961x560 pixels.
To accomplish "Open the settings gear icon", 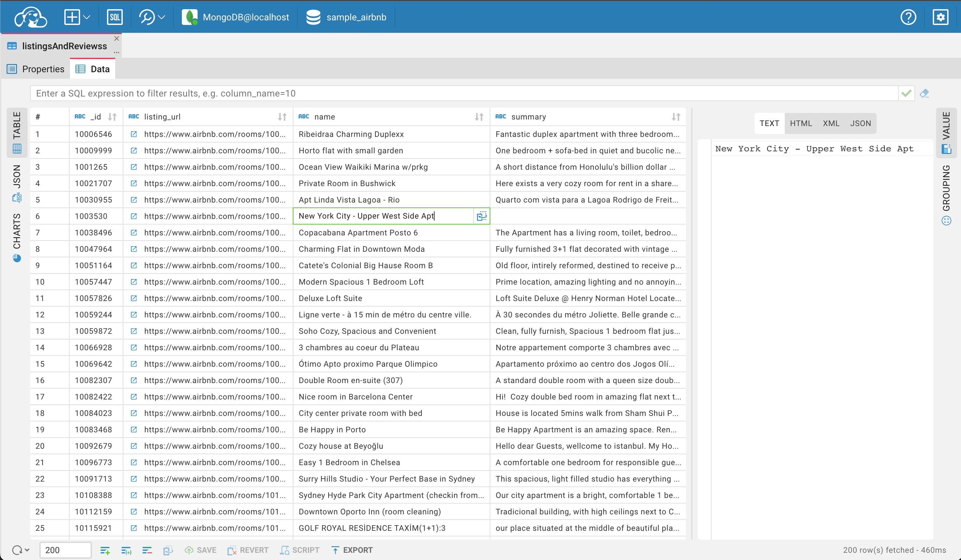I will click(940, 17).
